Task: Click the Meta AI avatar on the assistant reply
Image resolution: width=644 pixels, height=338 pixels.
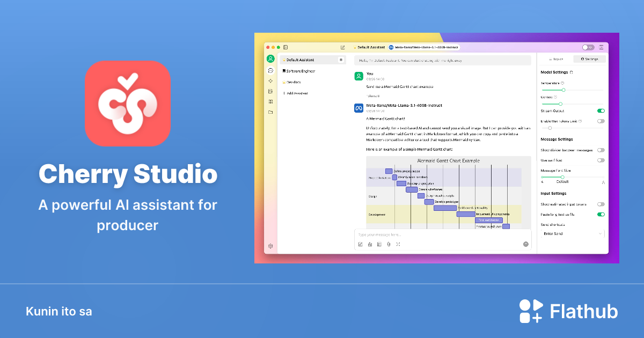Action: point(358,108)
